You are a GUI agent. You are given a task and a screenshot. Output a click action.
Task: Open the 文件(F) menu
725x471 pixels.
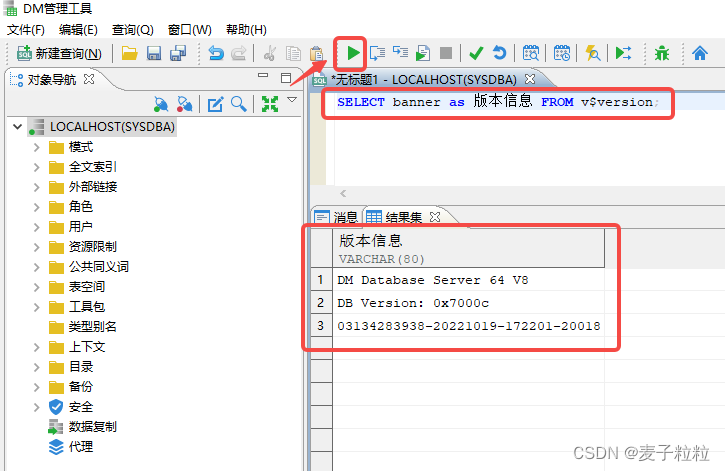click(26, 30)
